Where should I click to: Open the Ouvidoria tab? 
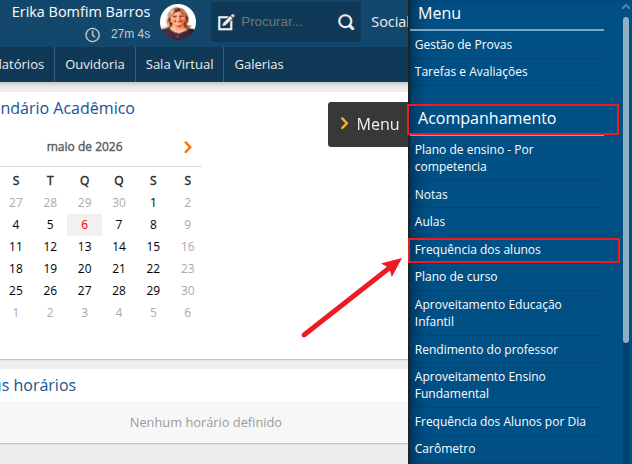95,65
